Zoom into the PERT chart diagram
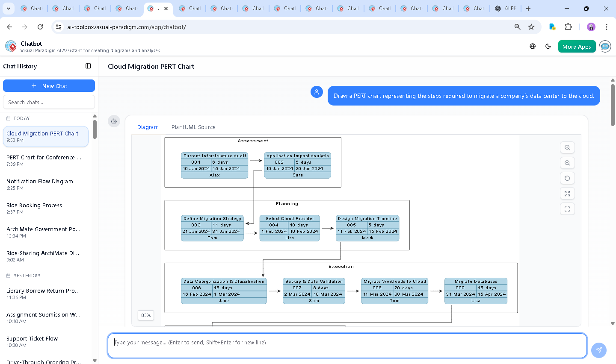The width and height of the screenshot is (616, 364). tap(567, 147)
